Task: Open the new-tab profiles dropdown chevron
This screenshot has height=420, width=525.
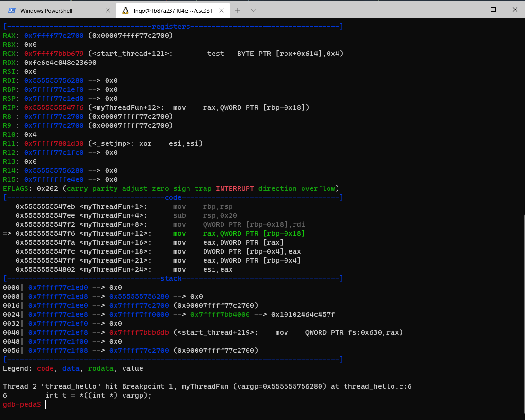Action: click(253, 10)
